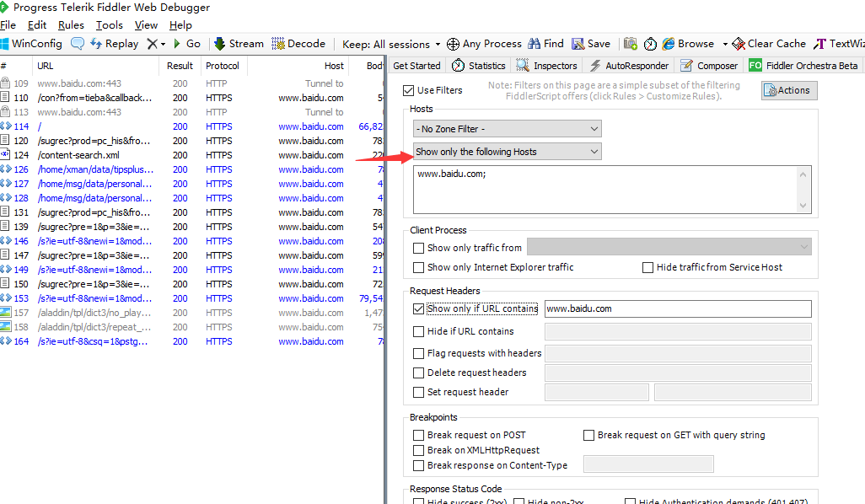865x504 pixels.
Task: Click the camera screenshot toolbar icon
Action: (x=631, y=44)
